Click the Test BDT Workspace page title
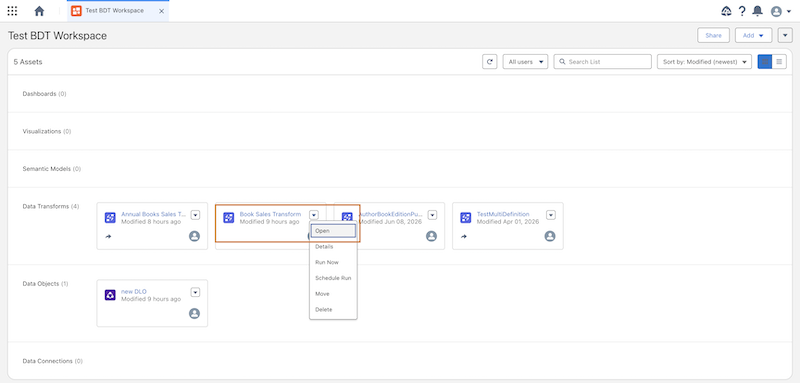Image resolution: width=800 pixels, height=383 pixels. 58,36
